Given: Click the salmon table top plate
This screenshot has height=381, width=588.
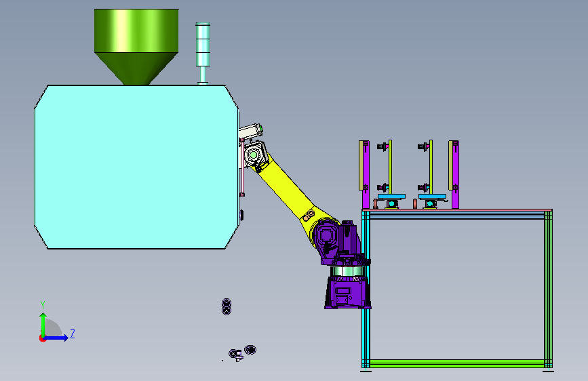Looking at the screenshot, I should (456, 210).
